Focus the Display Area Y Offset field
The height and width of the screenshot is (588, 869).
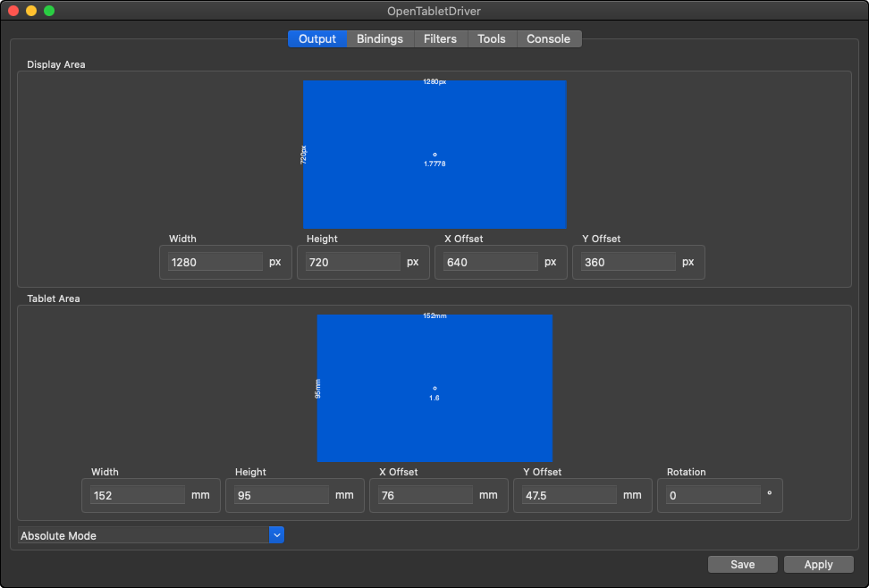click(x=628, y=262)
